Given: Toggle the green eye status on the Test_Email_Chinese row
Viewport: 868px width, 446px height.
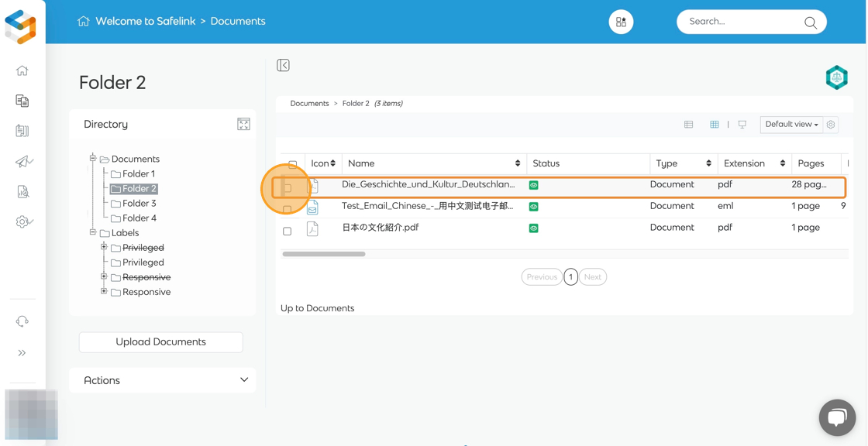Looking at the screenshot, I should [533, 207].
